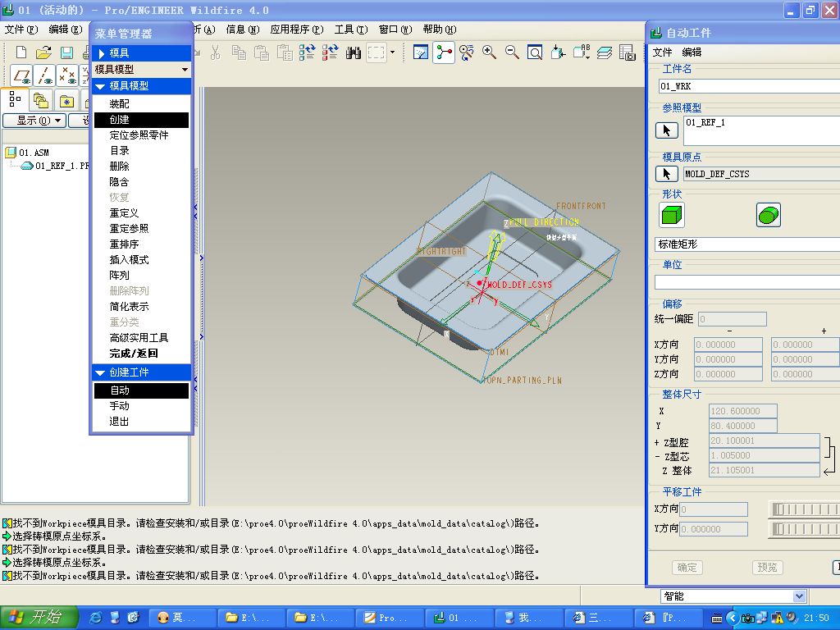Click the Open file folder icon
The image size is (840, 630).
[x=43, y=52]
